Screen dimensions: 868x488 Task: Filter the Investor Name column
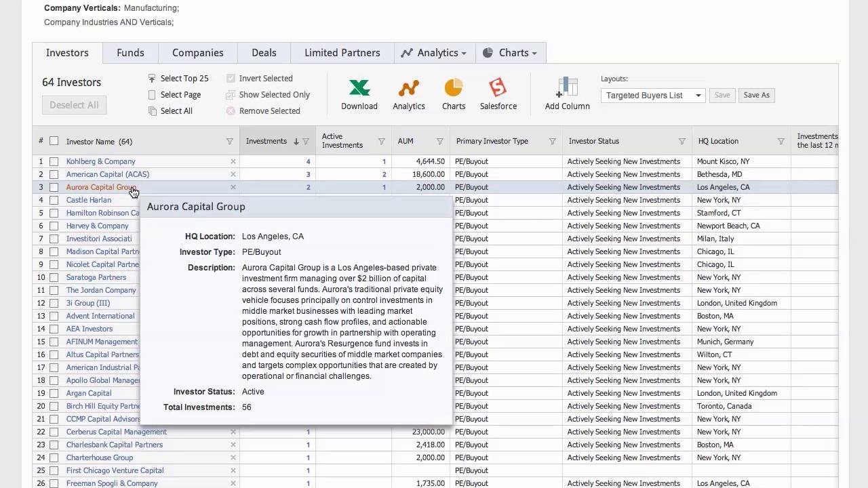(x=230, y=142)
